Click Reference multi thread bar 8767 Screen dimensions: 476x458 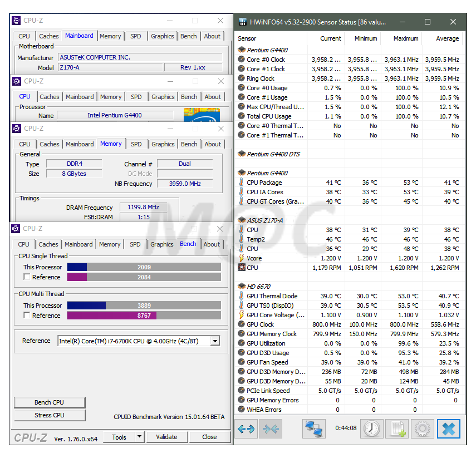(x=144, y=315)
